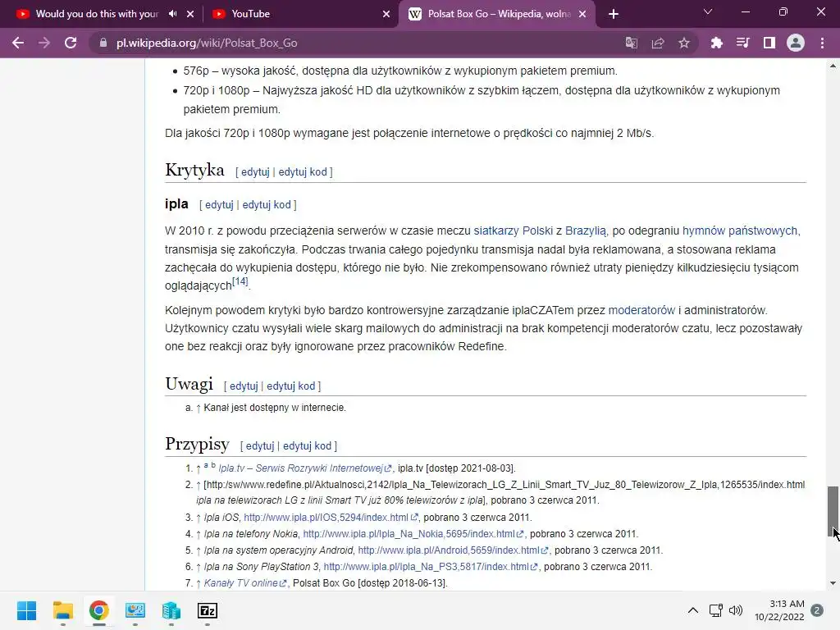Screen dimensions: 840x630
Task: Open the tab search chevron
Action: (x=708, y=11)
